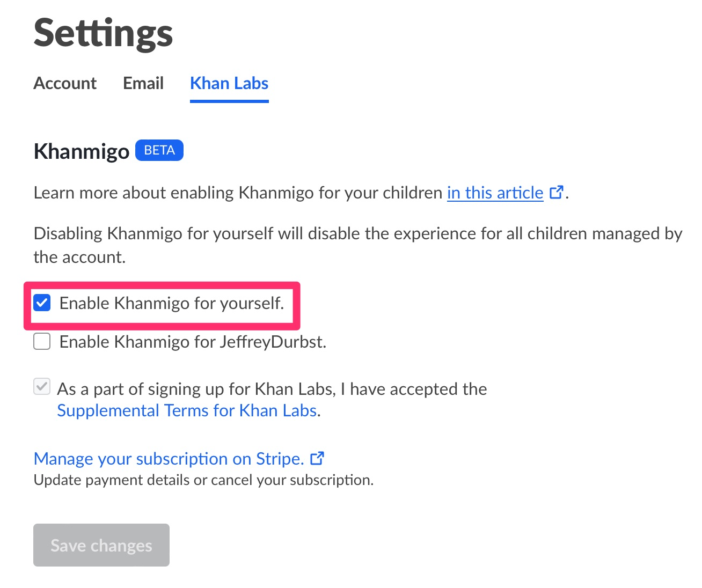Click the Settings page title
Viewport: 702px width, 588px height.
[103, 33]
